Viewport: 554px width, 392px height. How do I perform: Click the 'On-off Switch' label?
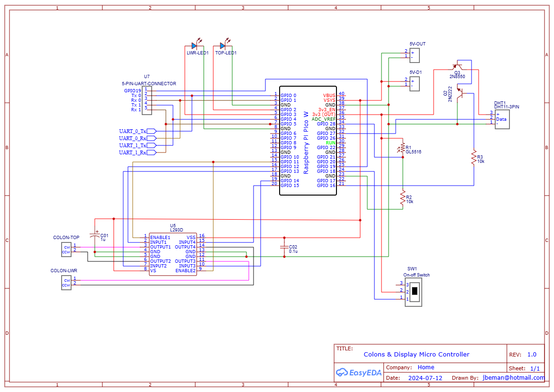coord(417,275)
